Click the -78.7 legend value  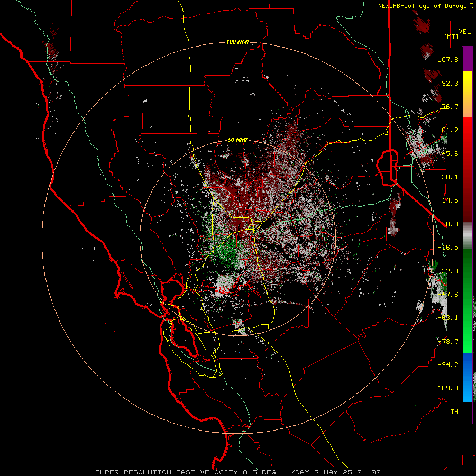[448, 342]
